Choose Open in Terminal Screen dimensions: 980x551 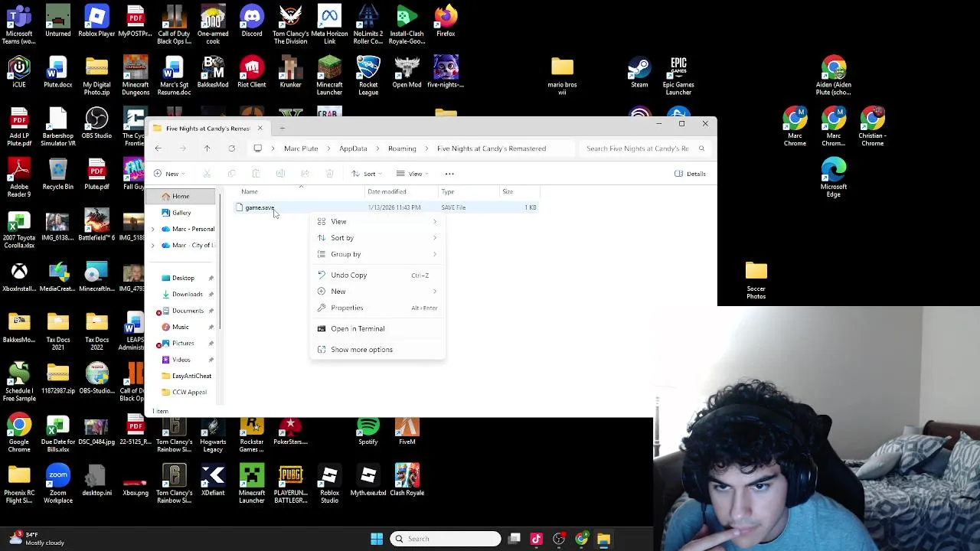pos(377,329)
